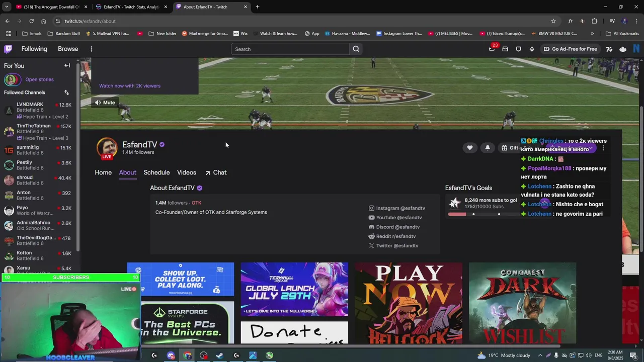Open TimTheTatman channel in the sidebar
This screenshot has width=644, height=362.
(x=38, y=132)
